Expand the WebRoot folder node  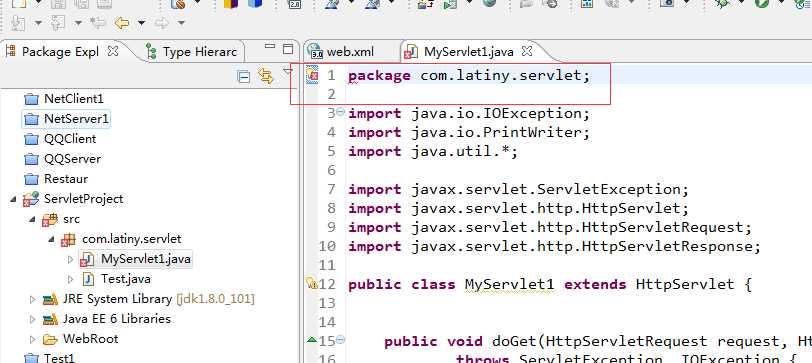32,339
